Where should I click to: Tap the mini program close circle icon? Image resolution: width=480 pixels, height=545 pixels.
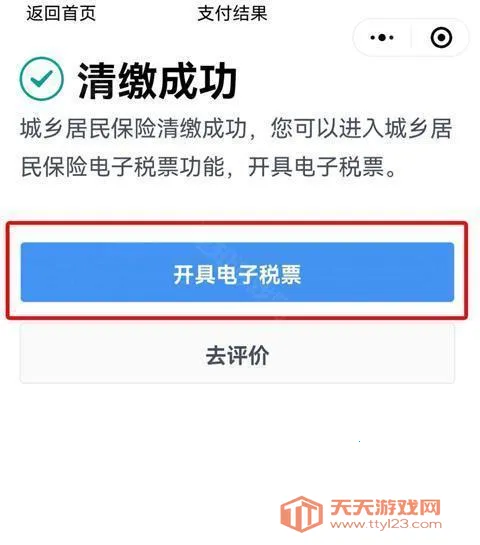coord(441,37)
